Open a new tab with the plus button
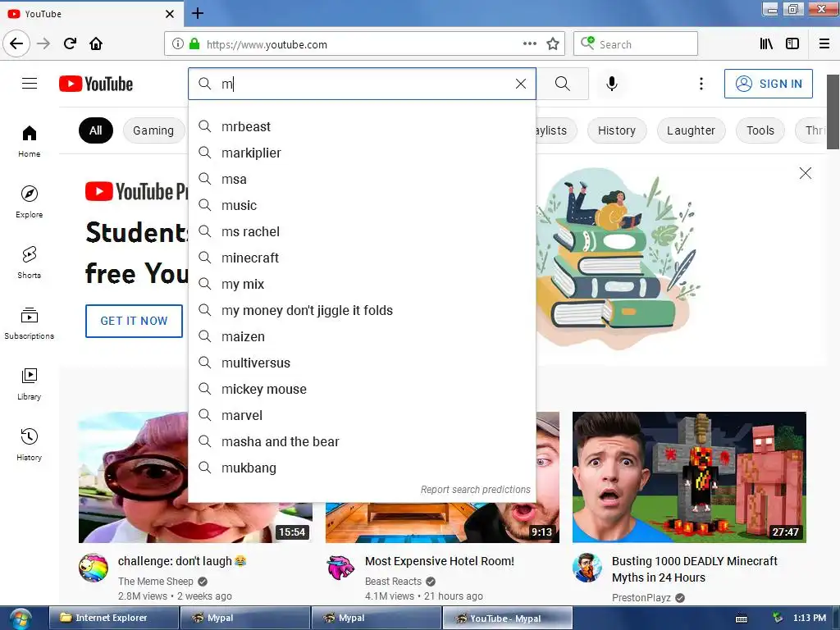This screenshot has height=630, width=840. coord(198,13)
